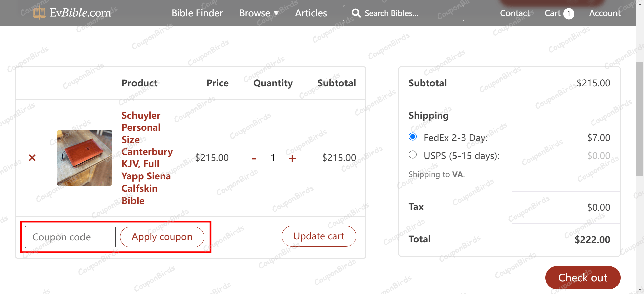Open the Contact page
The height and width of the screenshot is (294, 644).
[515, 13]
